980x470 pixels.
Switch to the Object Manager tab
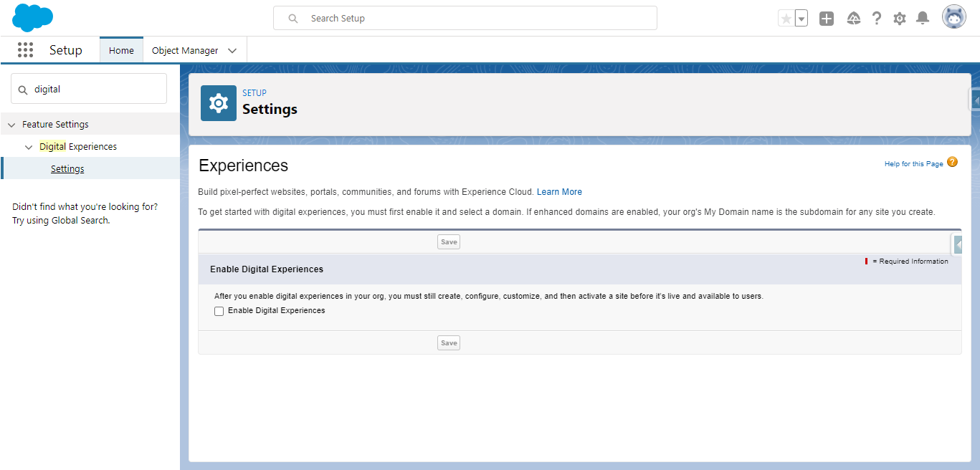(185, 51)
